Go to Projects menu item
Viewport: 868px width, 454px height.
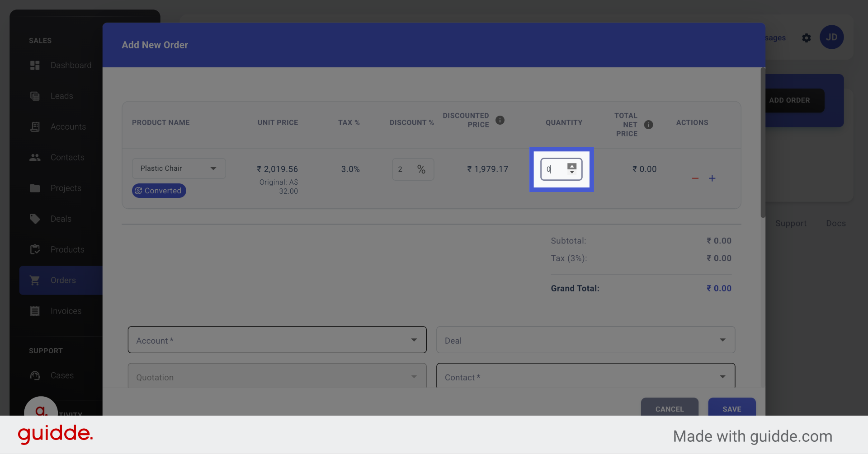66,188
